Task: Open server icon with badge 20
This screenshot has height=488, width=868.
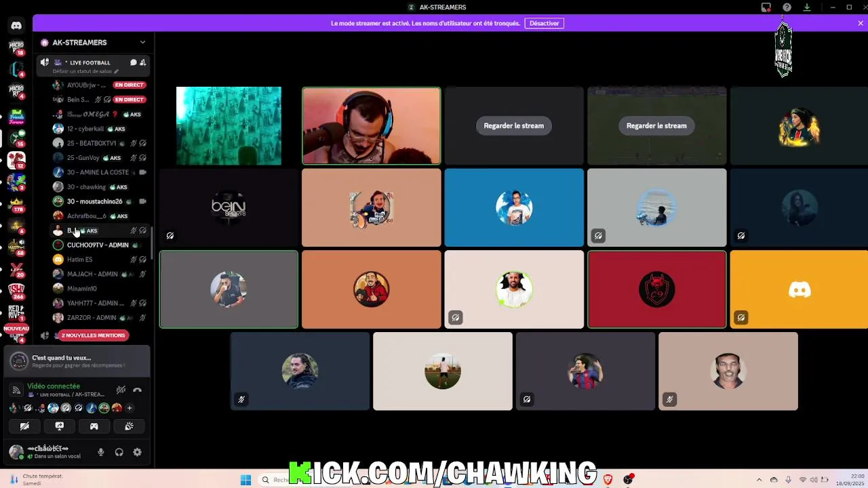Action: (16, 269)
